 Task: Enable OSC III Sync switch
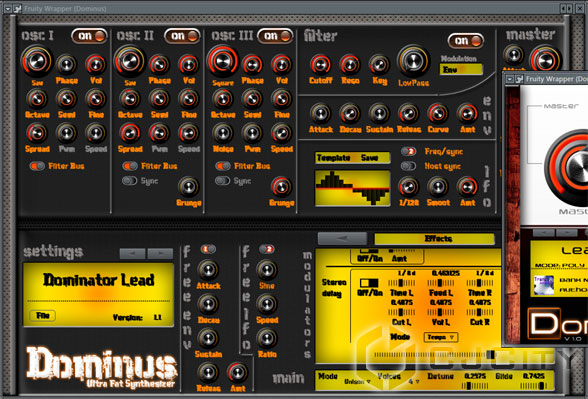(222, 181)
